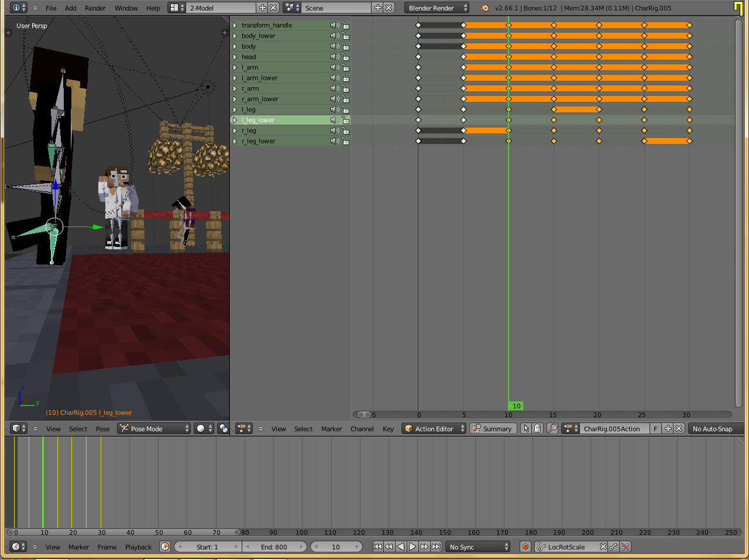Mute the l_leg_lower channel

click(335, 120)
